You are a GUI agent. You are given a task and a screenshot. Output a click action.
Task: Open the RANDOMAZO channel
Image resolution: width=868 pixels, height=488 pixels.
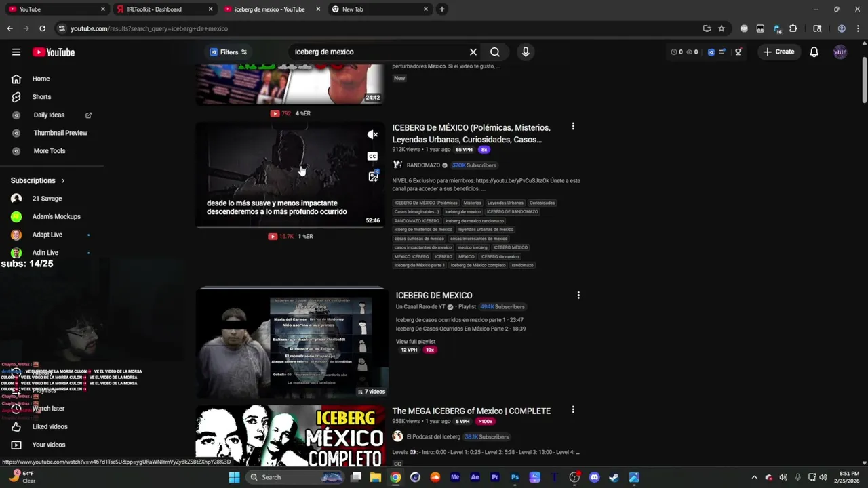point(423,165)
